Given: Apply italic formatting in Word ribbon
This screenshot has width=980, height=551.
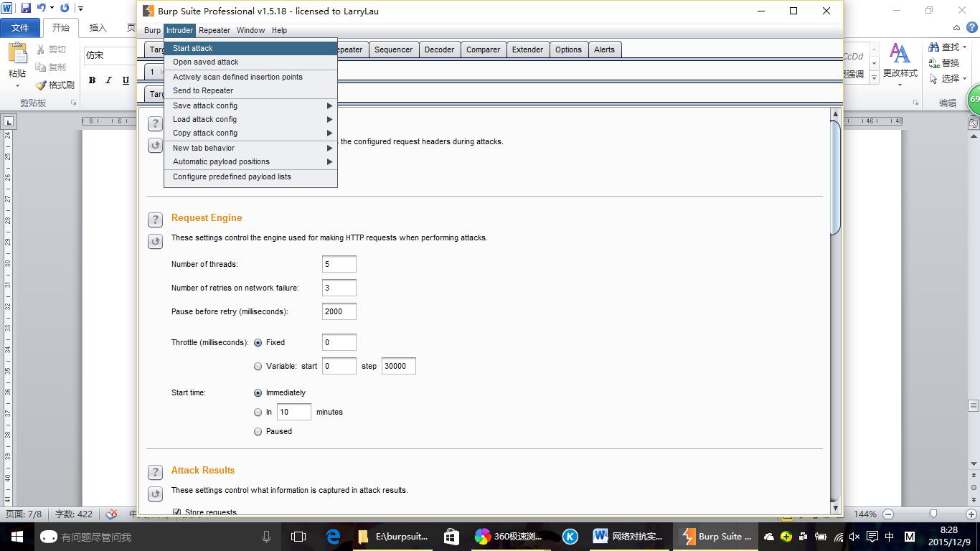Looking at the screenshot, I should click(108, 80).
